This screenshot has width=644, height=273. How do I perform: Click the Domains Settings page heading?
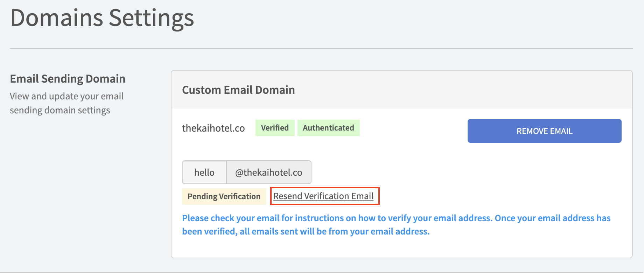[102, 18]
